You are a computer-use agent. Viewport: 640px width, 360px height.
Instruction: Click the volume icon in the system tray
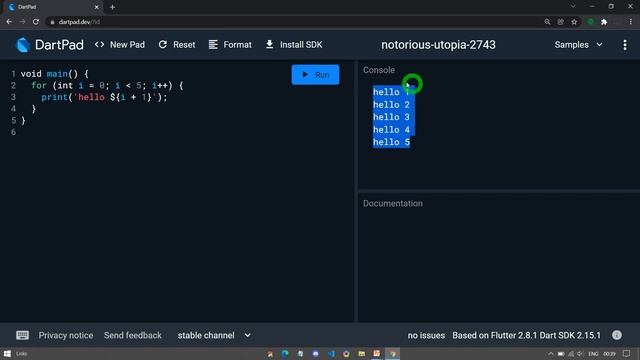click(580, 354)
